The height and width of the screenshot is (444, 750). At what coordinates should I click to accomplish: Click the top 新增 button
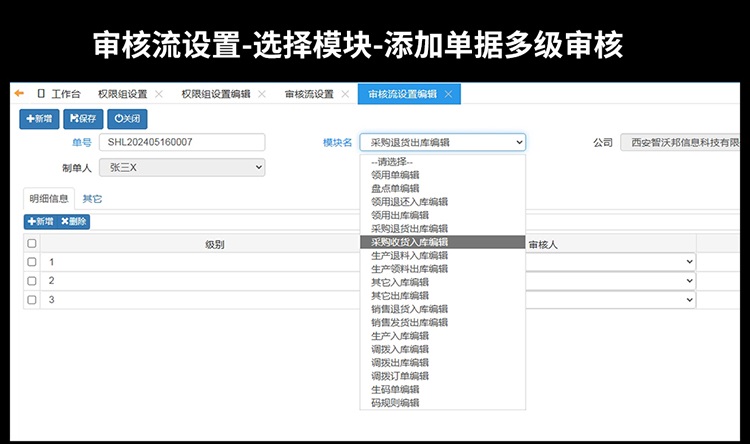tap(39, 119)
